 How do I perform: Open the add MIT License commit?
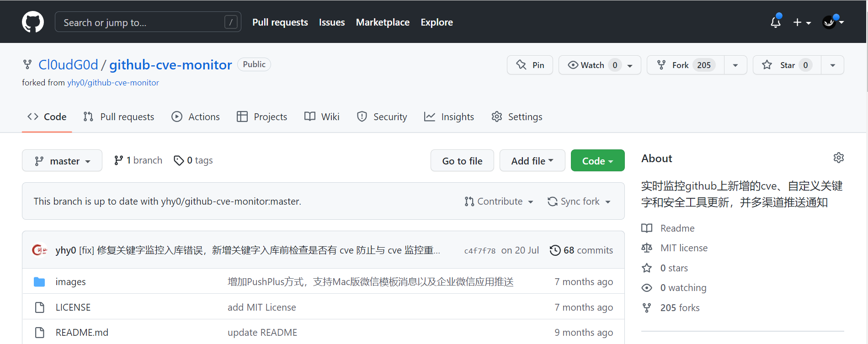pos(262,307)
